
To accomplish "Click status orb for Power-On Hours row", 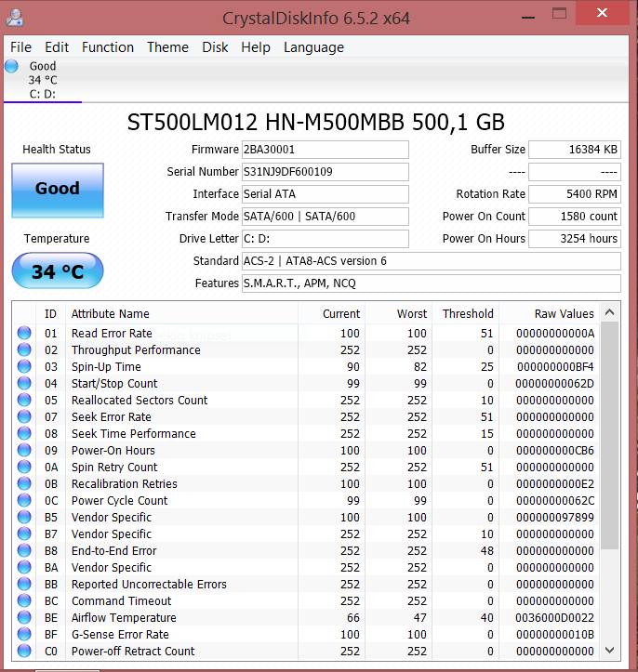I will pos(24,450).
